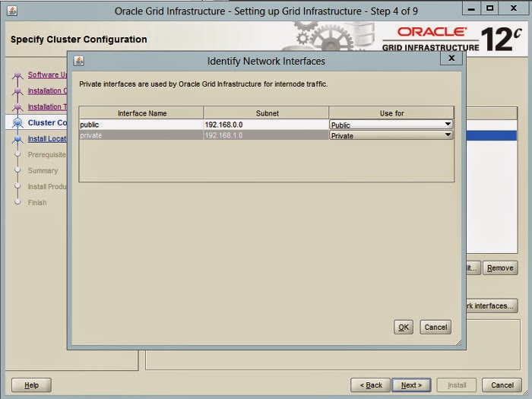Open the Use for dropdown for public interface
The image size is (532, 399).
[x=391, y=125]
